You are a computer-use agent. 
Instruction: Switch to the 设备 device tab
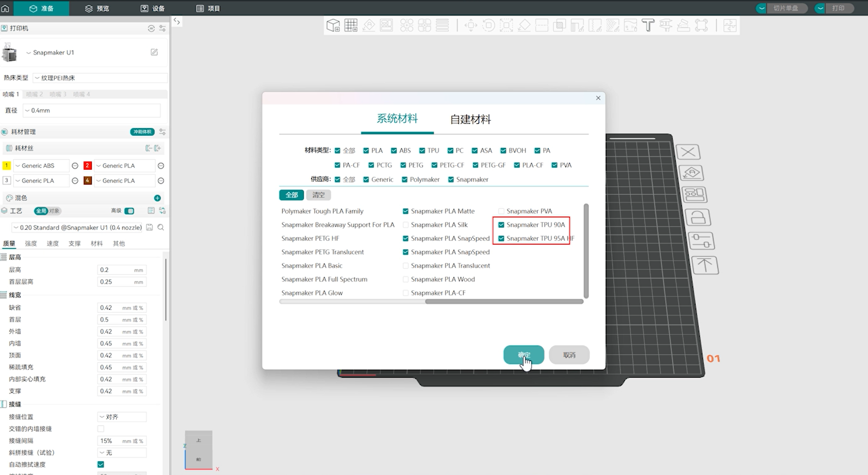pos(153,8)
